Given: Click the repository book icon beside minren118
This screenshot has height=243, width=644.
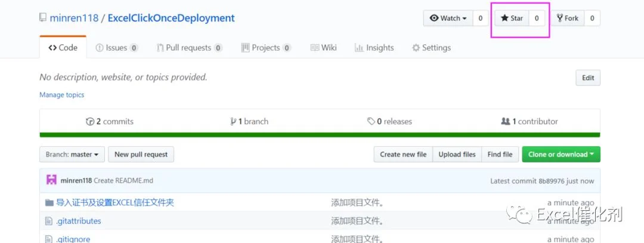Looking at the screenshot, I should (43, 18).
